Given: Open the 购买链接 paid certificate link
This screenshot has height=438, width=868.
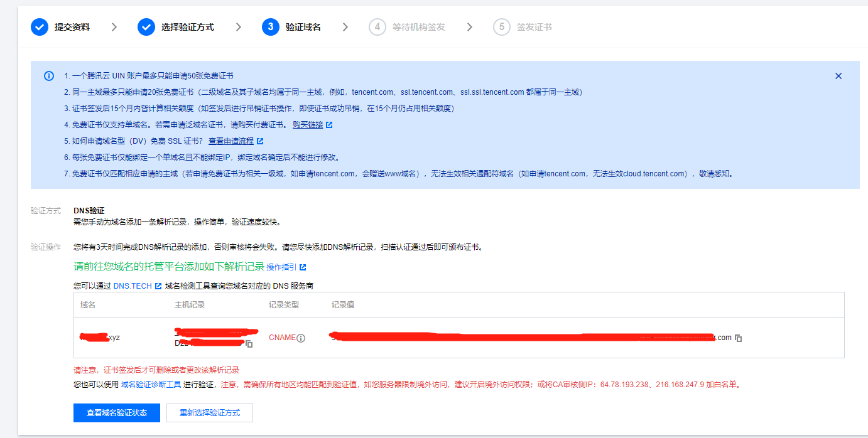Looking at the screenshot, I should pyautogui.click(x=307, y=125).
